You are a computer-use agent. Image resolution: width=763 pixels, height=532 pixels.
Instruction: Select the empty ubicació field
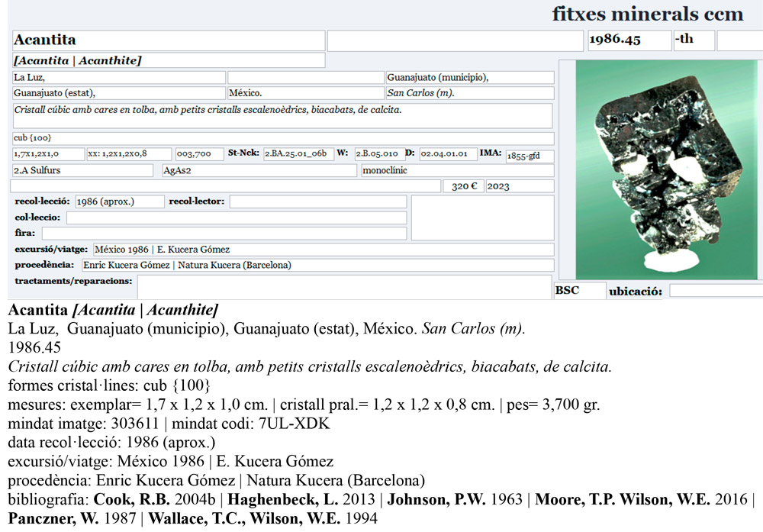coord(715,291)
